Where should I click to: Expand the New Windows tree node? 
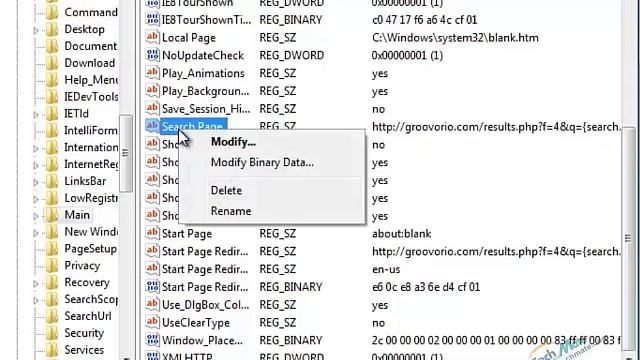(x=36, y=233)
